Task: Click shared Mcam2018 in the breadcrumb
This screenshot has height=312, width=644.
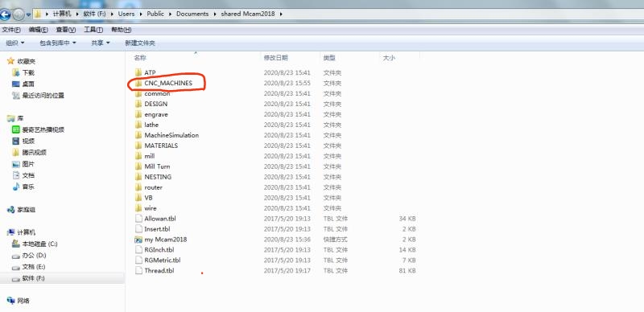Action: coord(247,14)
